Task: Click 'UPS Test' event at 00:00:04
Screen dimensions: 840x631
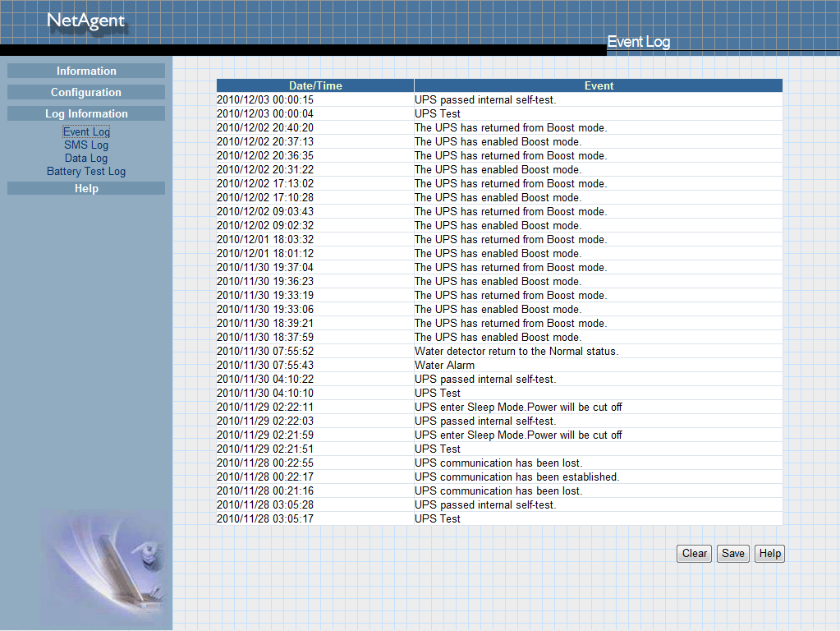Action: [437, 113]
